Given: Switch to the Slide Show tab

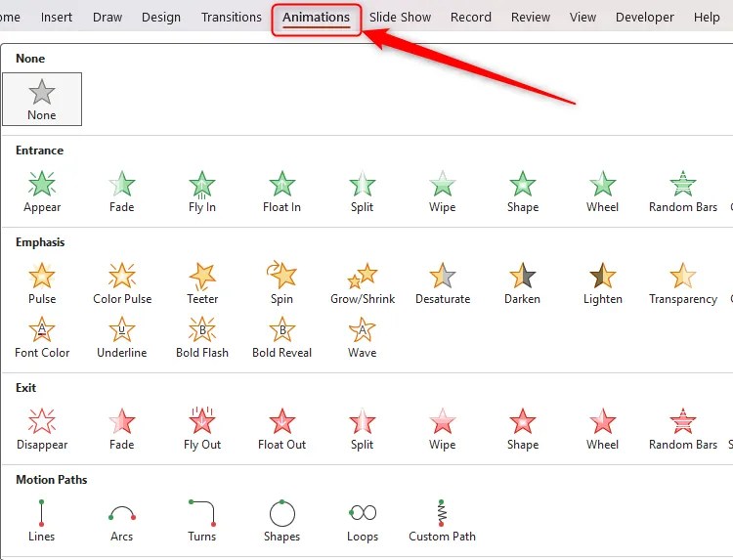Looking at the screenshot, I should 400,18.
